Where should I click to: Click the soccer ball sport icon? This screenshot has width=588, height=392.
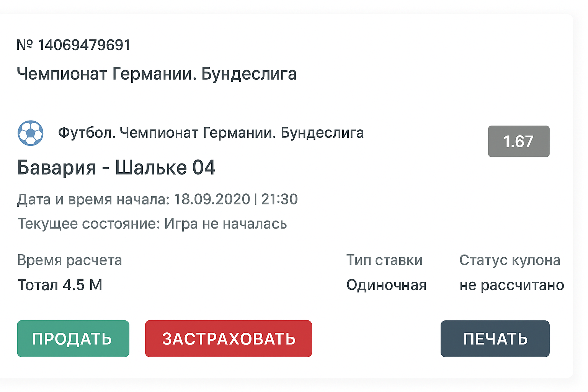pos(31,133)
